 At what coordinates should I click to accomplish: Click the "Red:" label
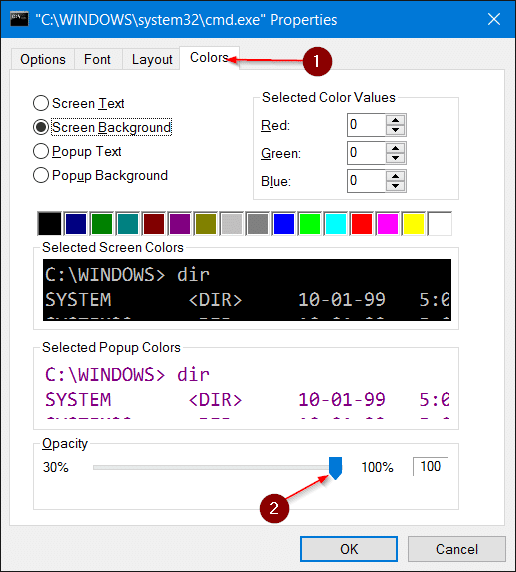tap(276, 125)
